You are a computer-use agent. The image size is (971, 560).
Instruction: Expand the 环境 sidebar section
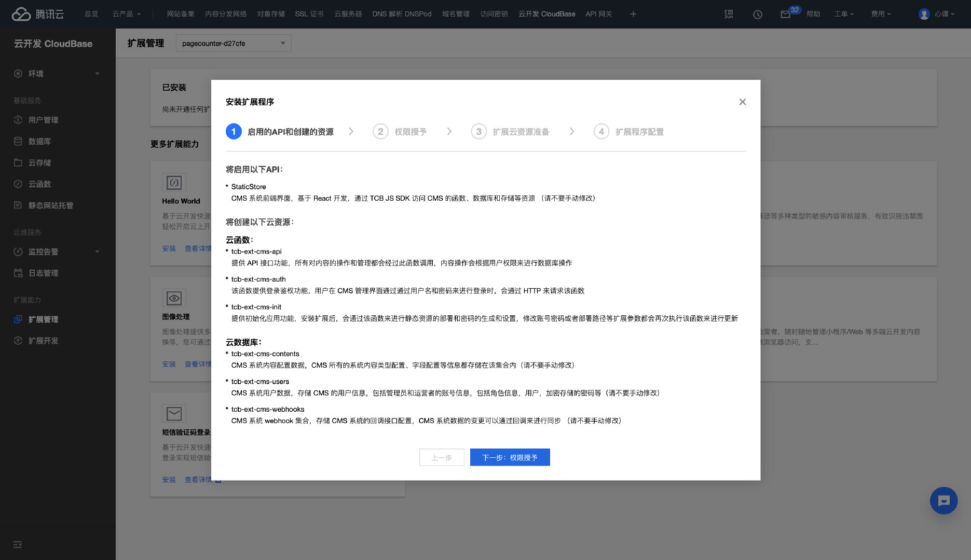click(97, 74)
